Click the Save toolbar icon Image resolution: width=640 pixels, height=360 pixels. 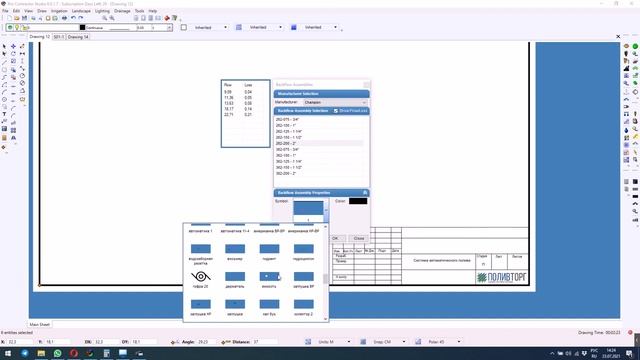[x=24, y=18]
